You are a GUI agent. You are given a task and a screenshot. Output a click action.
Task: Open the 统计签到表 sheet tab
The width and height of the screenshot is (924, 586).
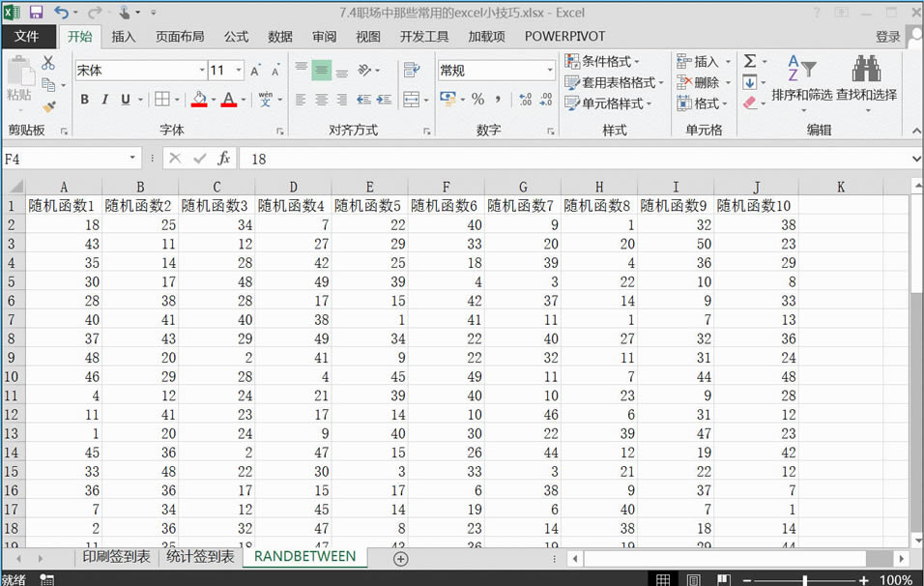[199, 558]
